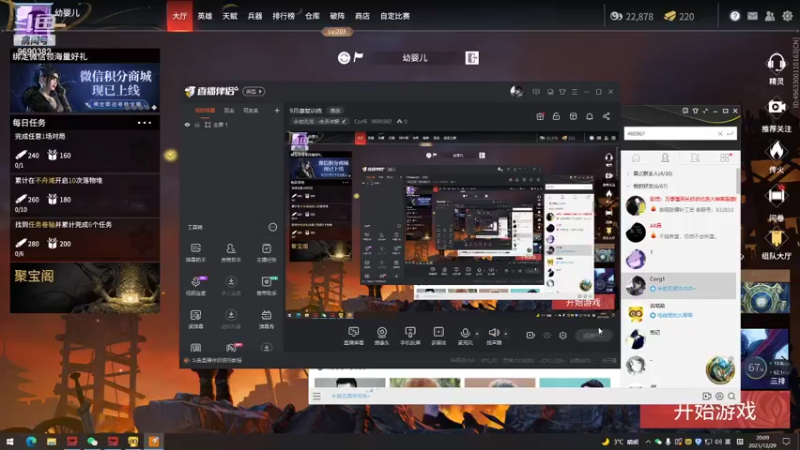
Task: Open the 兵器 menu tab
Action: point(255,16)
